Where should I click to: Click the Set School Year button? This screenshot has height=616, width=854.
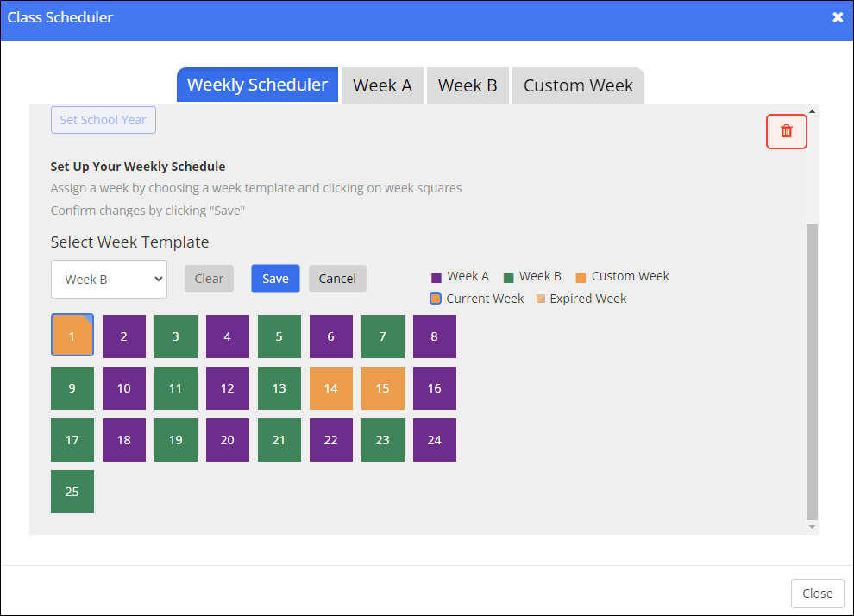pos(103,119)
